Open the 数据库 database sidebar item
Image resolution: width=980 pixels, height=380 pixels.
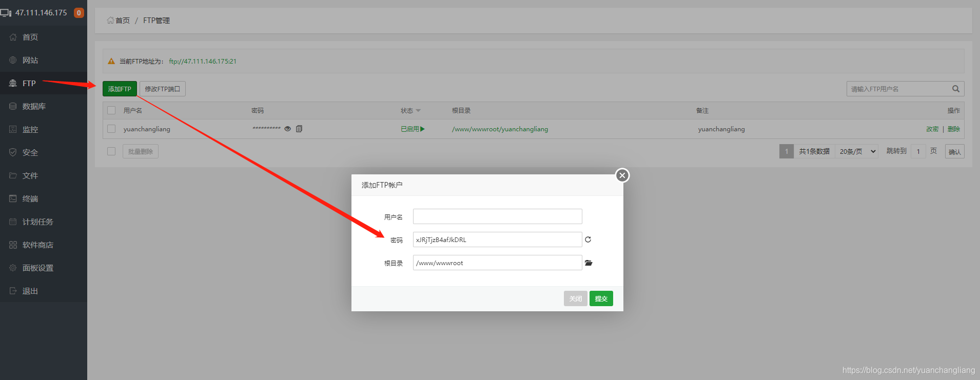[44, 106]
